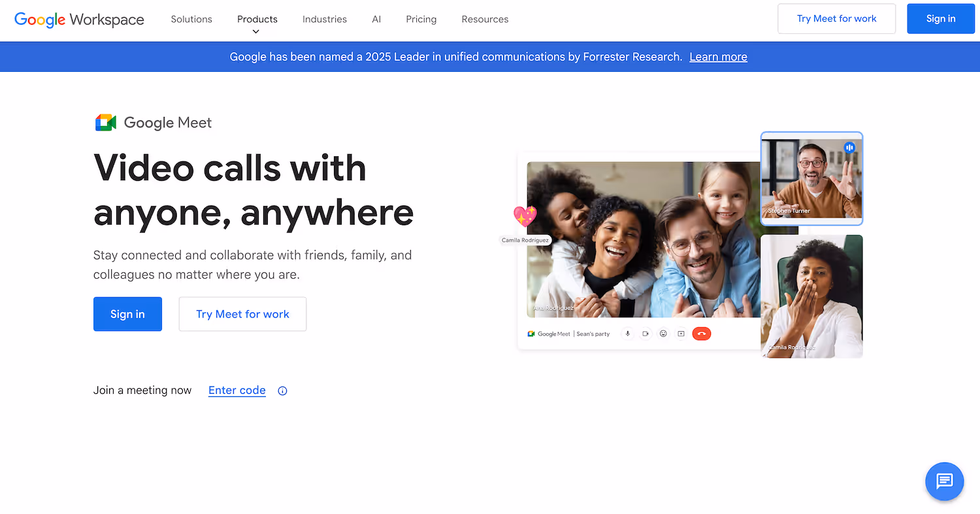The height and width of the screenshot is (514, 980).
Task: Open the emoji reactions picker
Action: (x=663, y=333)
